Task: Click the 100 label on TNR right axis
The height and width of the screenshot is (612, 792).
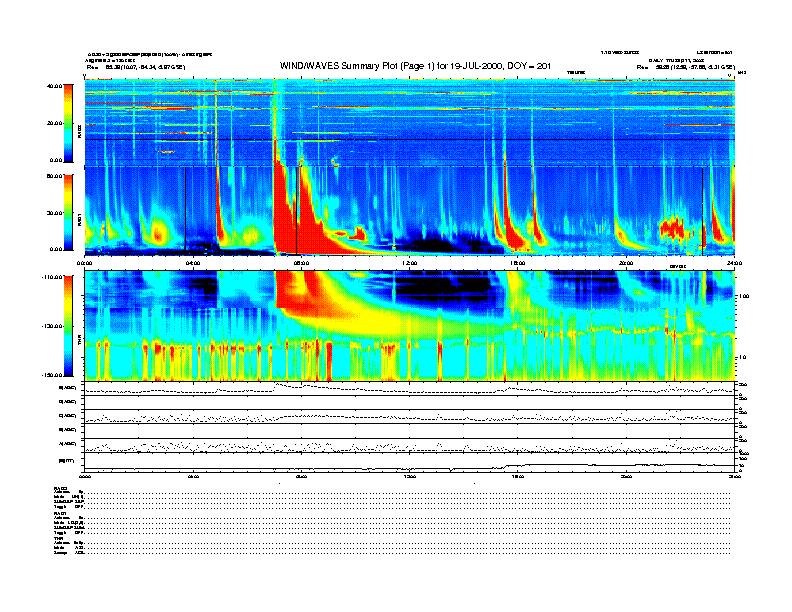Action: tap(744, 296)
